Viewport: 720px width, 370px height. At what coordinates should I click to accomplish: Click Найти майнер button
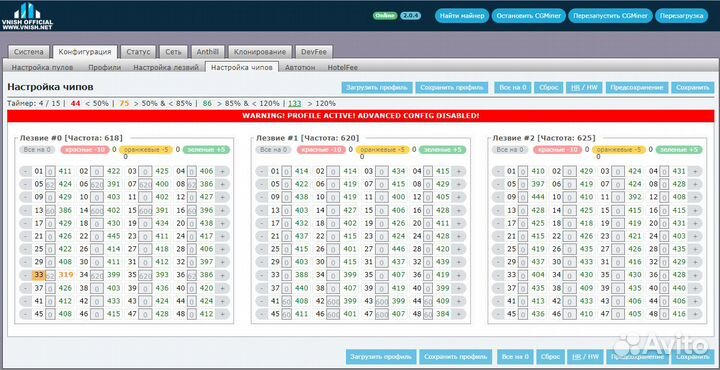click(462, 16)
